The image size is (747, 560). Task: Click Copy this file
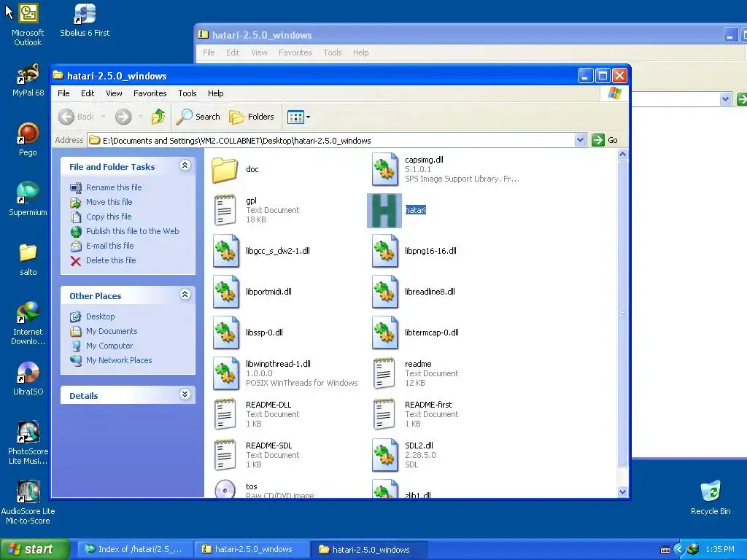109,217
